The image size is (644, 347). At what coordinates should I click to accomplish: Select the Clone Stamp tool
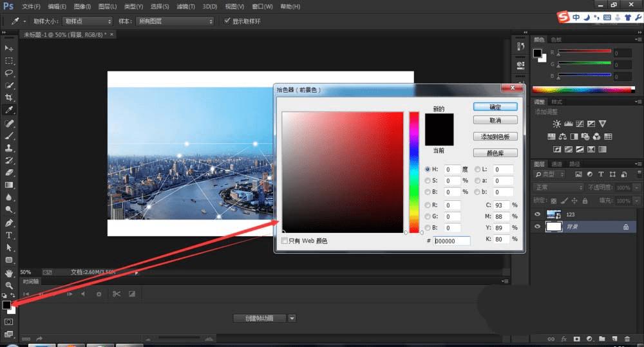[8, 148]
